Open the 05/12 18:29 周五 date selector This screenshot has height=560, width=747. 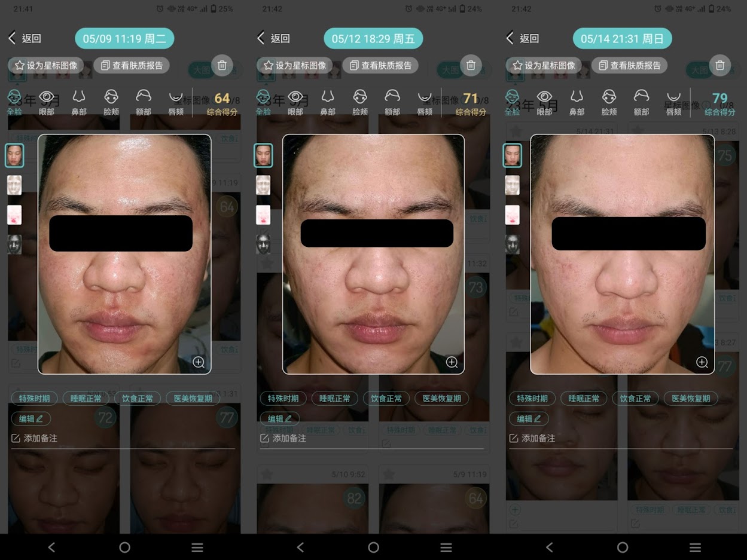(x=373, y=39)
